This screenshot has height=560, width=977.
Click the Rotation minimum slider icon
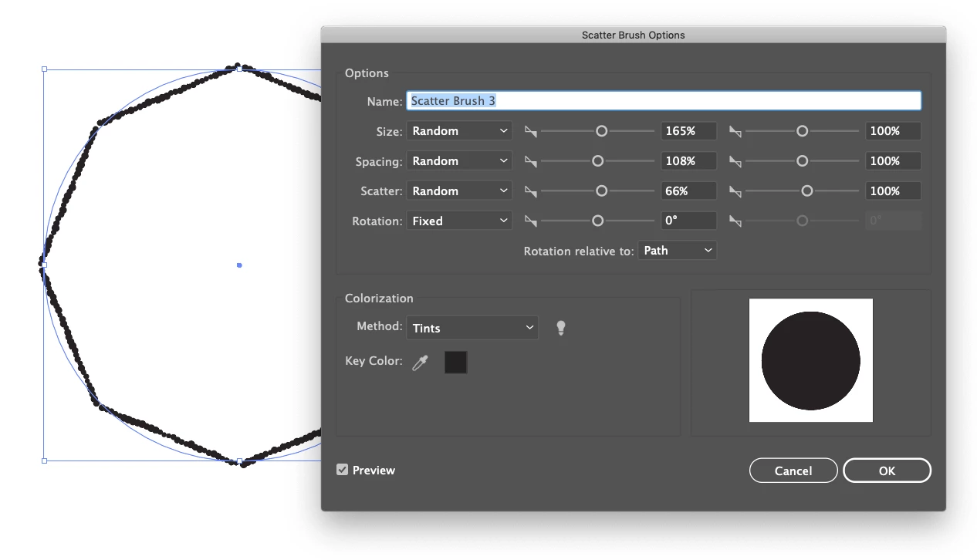(x=530, y=222)
